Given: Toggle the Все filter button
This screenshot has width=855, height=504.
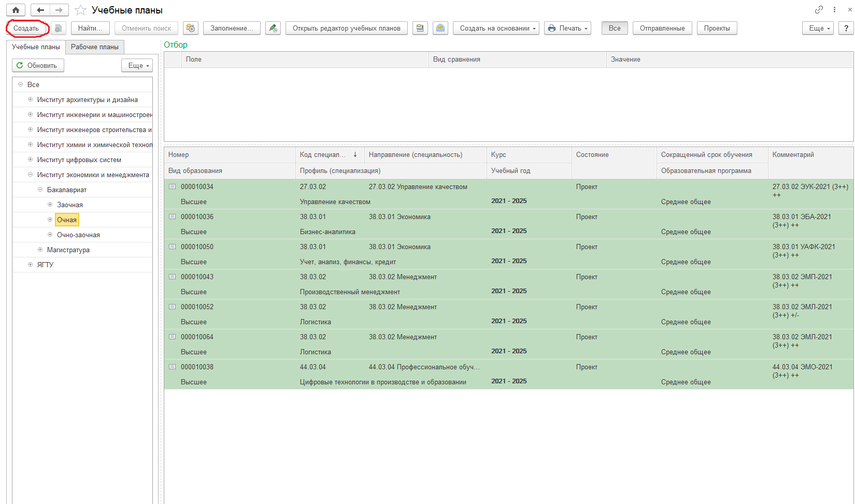Looking at the screenshot, I should coord(615,28).
